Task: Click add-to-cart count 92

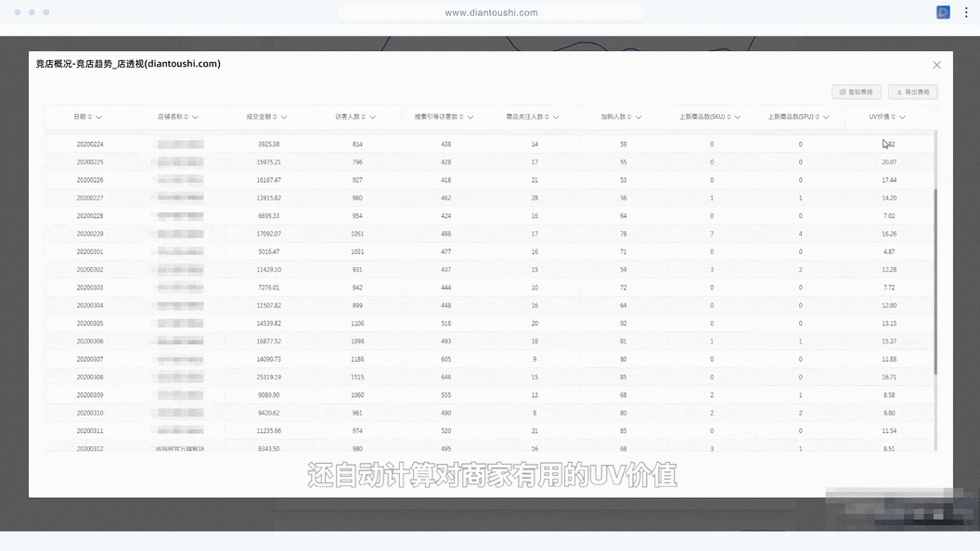Action: click(x=623, y=324)
